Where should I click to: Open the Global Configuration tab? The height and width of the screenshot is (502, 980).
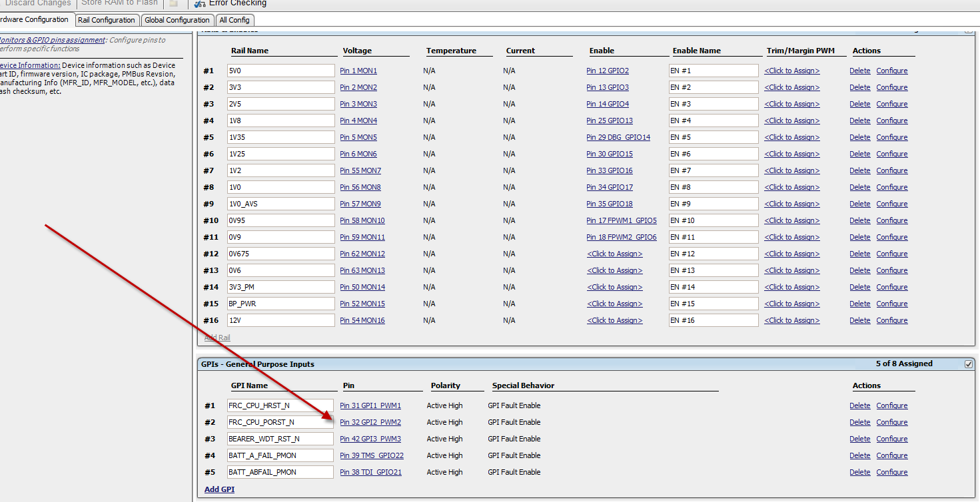click(x=177, y=20)
